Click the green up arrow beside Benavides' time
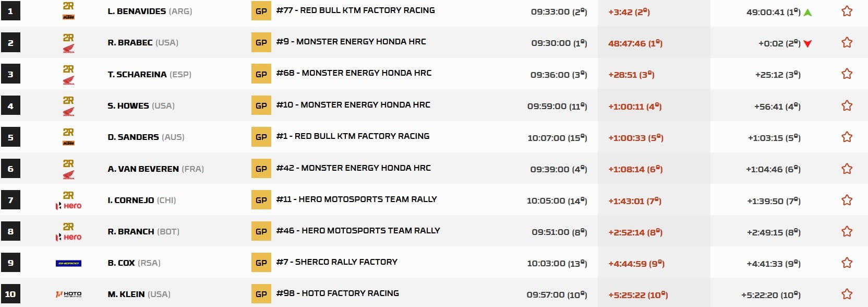 [x=808, y=12]
